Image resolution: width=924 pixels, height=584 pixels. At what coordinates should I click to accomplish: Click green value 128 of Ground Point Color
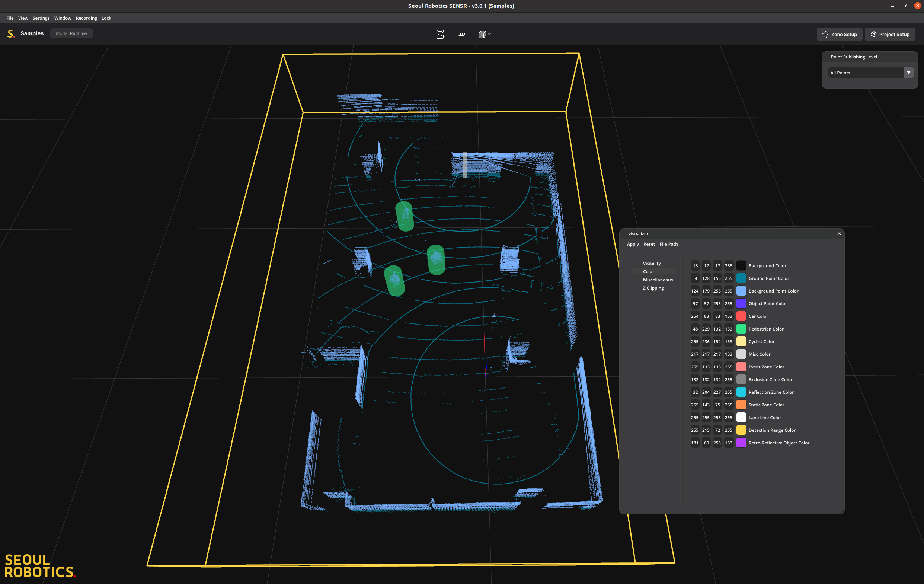pos(706,278)
